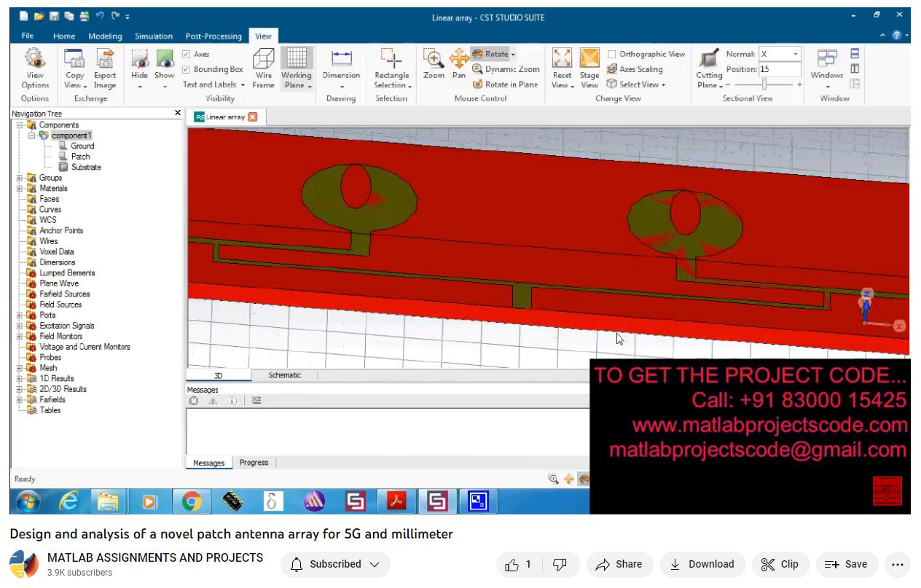Switch to the Simulation ribbon tab

154,36
